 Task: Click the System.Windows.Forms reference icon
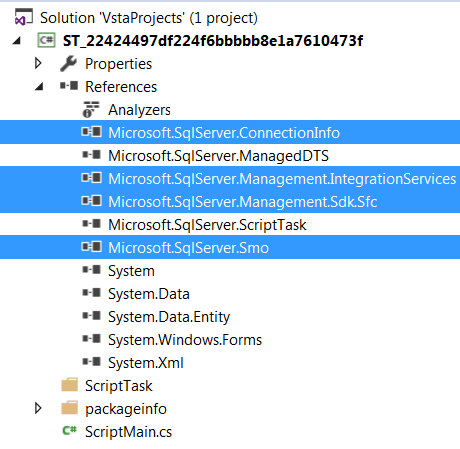pyautogui.click(x=92, y=339)
